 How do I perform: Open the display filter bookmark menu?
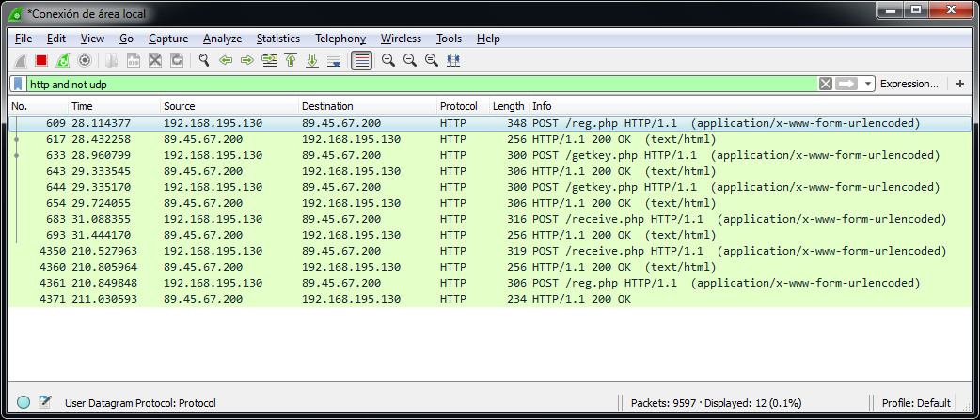click(x=18, y=84)
